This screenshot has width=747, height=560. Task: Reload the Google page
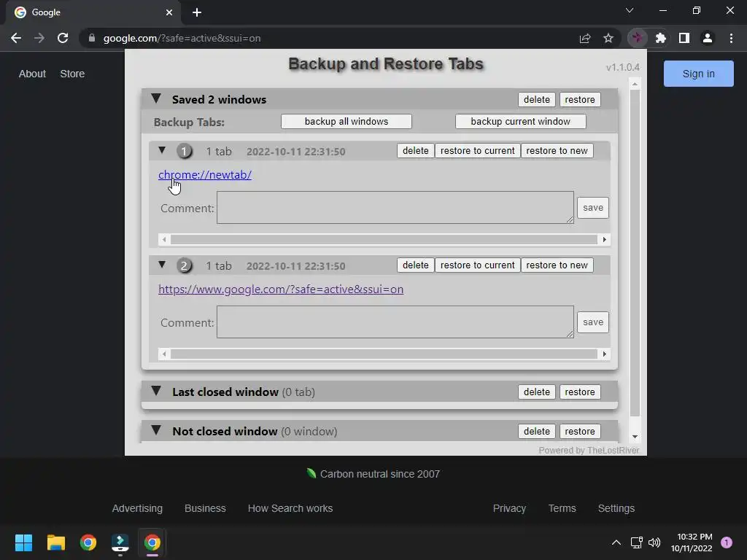(63, 38)
